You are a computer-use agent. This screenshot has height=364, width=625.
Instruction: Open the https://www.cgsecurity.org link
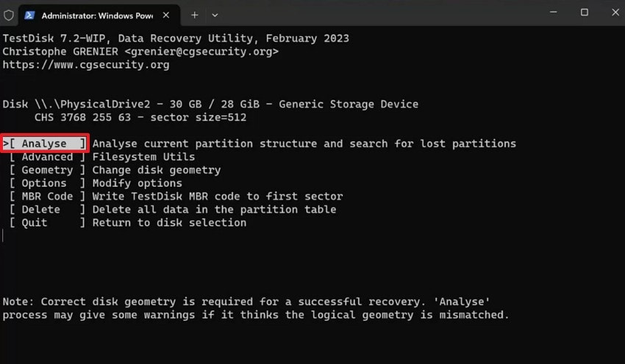(86, 65)
